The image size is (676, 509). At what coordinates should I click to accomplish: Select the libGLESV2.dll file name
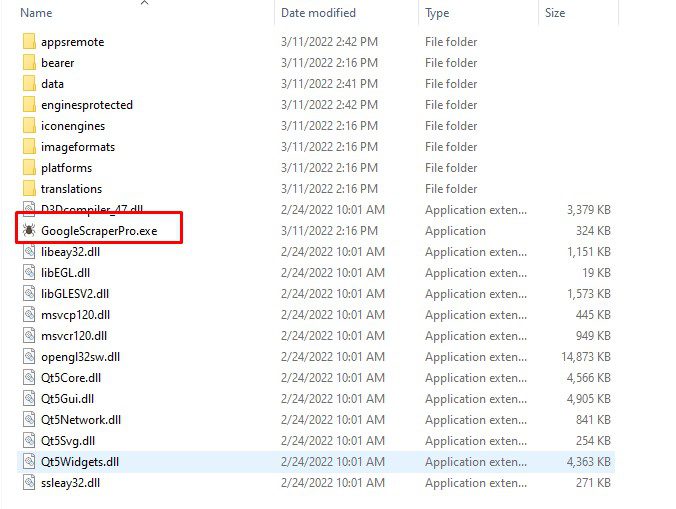75,294
